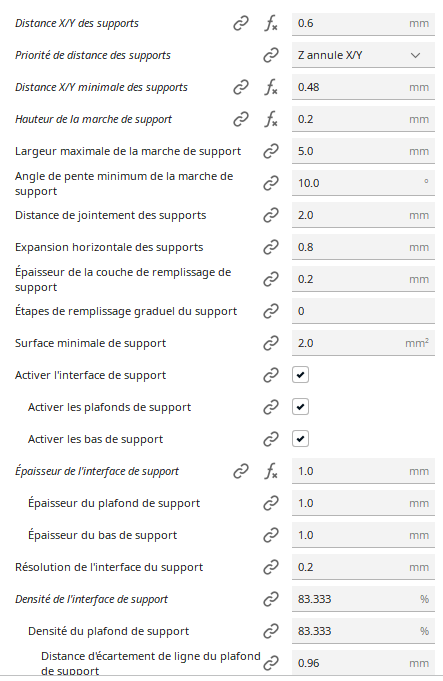This screenshot has height=681, width=443.
Task: Open the Z annule X/Y dropdown
Action: (x=363, y=55)
